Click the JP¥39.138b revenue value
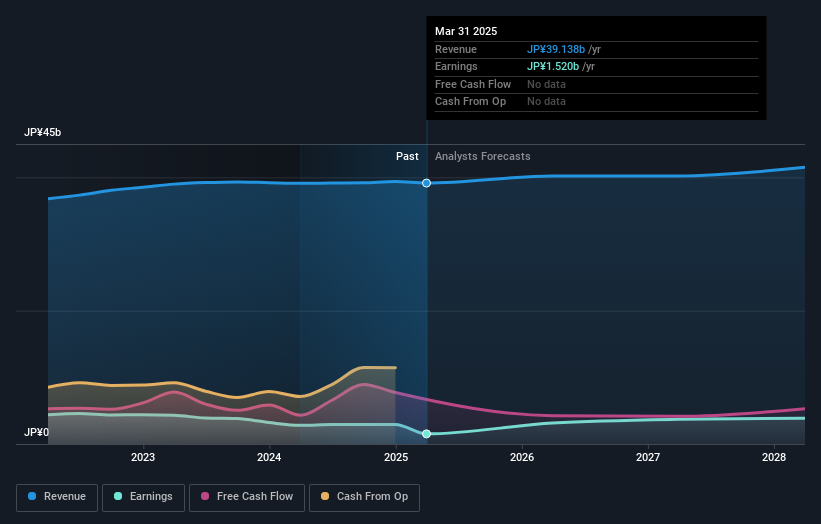Image resolution: width=821 pixels, height=524 pixels. [x=556, y=49]
